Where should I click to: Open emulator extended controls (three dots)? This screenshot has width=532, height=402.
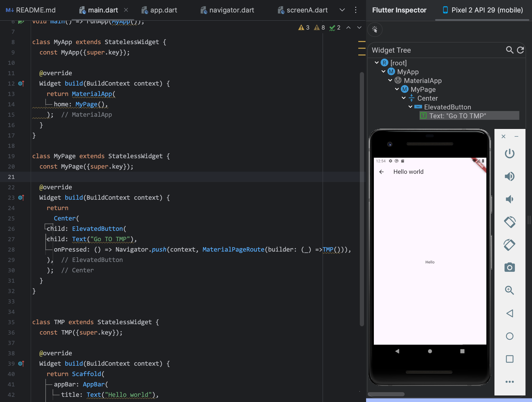(x=509, y=382)
